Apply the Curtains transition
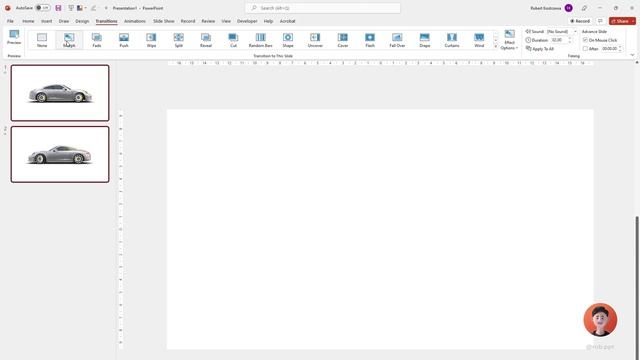This screenshot has width=640, height=360. click(x=452, y=40)
